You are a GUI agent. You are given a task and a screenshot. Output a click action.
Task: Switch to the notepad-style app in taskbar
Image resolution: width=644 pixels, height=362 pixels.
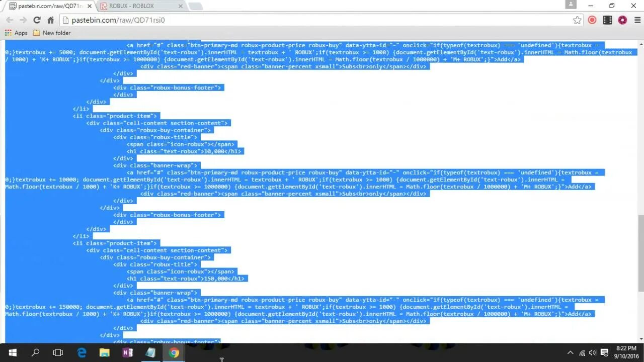pos(150,353)
